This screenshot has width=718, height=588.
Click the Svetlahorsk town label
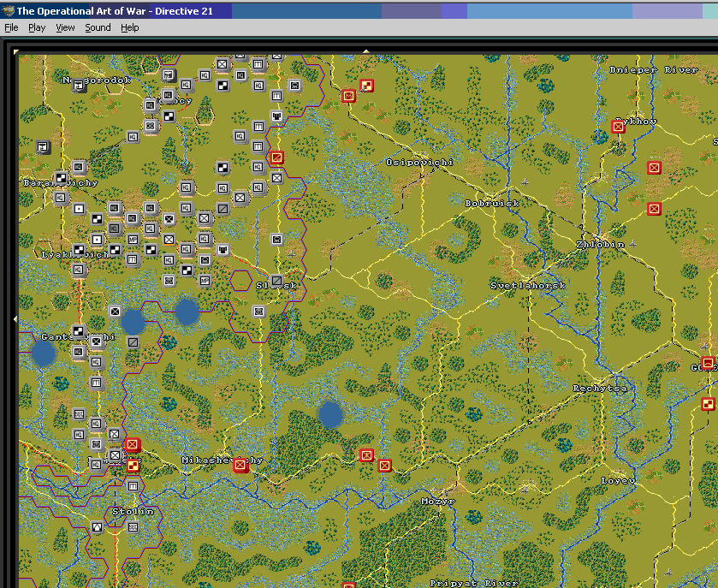pos(527,286)
